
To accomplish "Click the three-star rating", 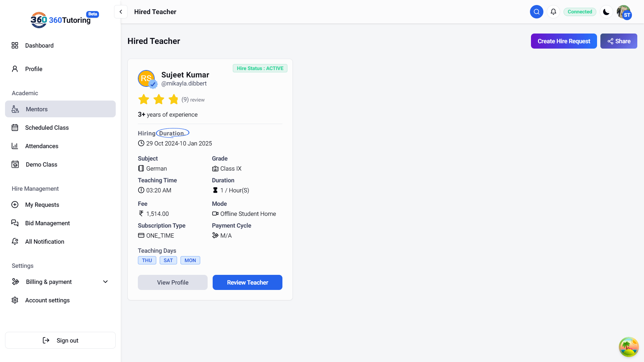I will 158,99.
